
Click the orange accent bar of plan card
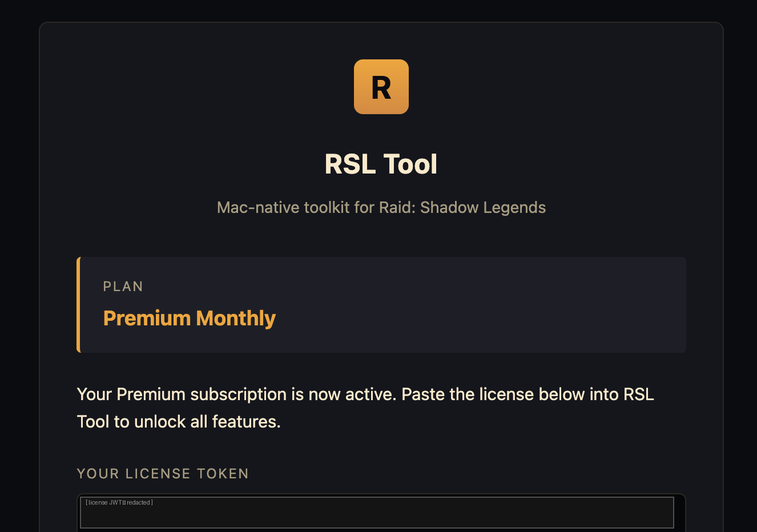click(78, 305)
